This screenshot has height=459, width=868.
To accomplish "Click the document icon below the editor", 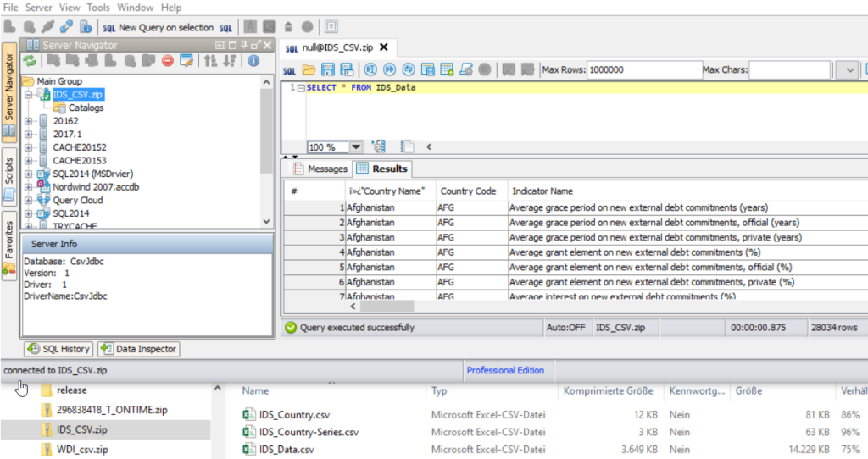I will coord(407,147).
